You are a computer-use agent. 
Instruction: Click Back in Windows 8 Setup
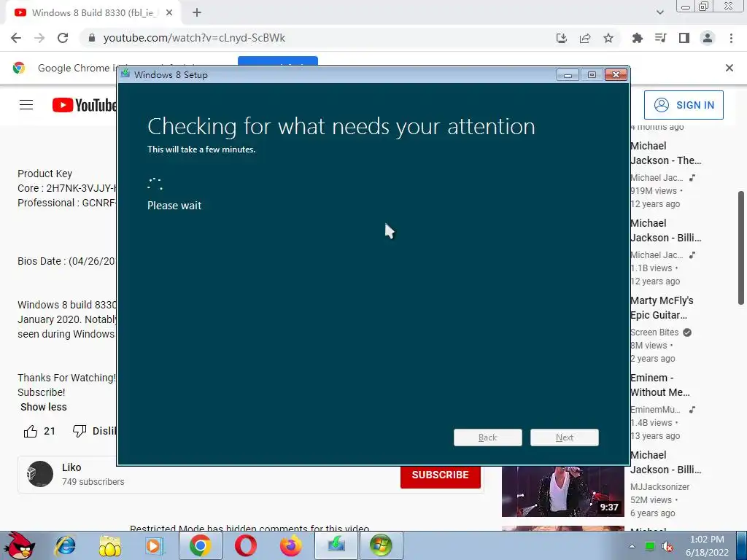[x=488, y=437]
